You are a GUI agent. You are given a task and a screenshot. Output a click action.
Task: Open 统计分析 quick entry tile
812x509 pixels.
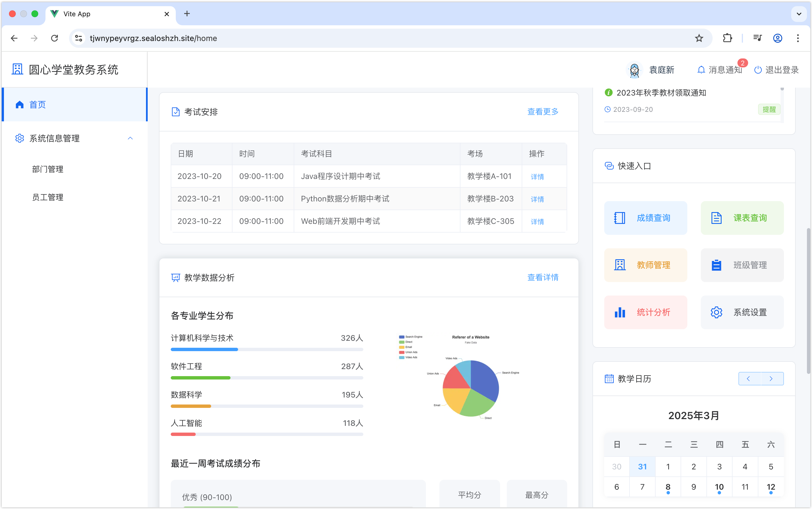[645, 312]
